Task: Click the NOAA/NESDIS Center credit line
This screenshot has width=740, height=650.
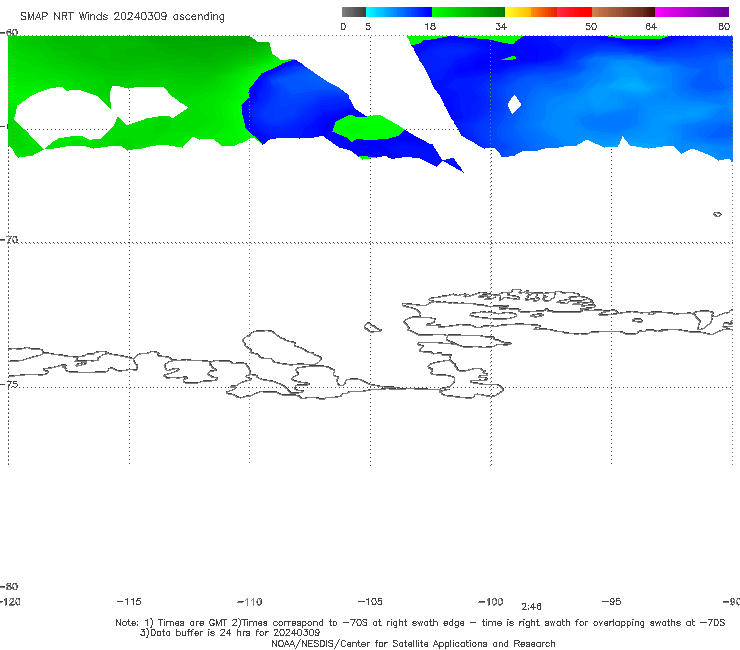Action: tap(413, 643)
